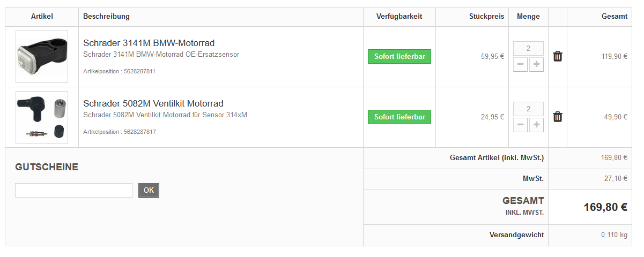Click the Gutscheine voucher code field
This screenshot has width=644, height=257.
pos(73,190)
